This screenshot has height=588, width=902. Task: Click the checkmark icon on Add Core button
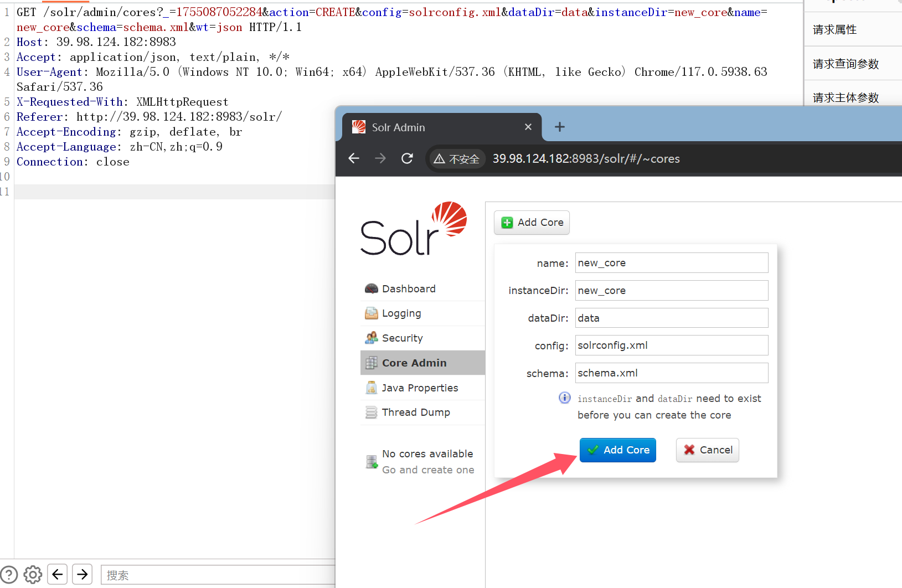coord(593,450)
